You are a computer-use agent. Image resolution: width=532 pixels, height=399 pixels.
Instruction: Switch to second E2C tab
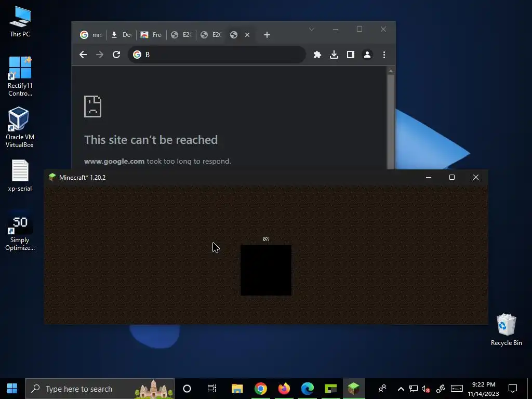[211, 35]
